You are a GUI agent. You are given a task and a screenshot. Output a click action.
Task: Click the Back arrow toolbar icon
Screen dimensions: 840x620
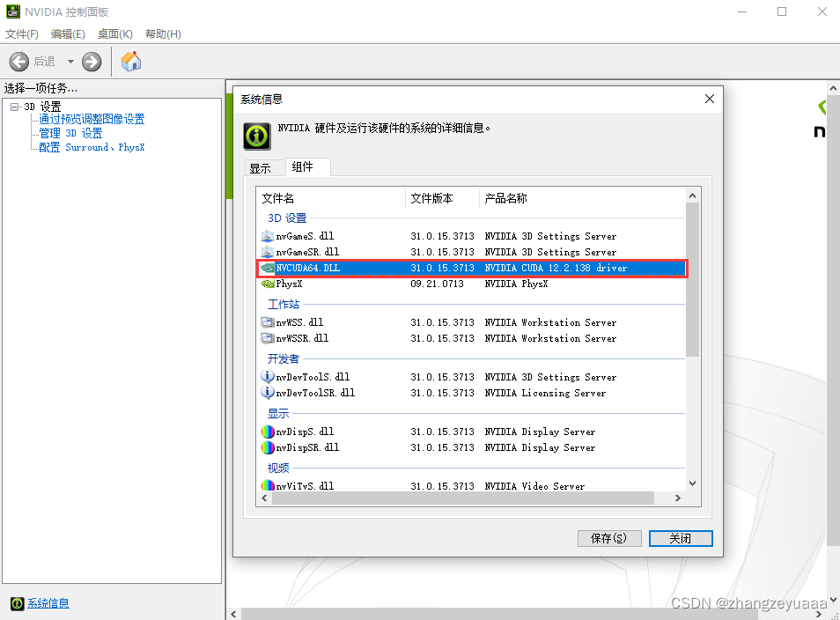19,62
